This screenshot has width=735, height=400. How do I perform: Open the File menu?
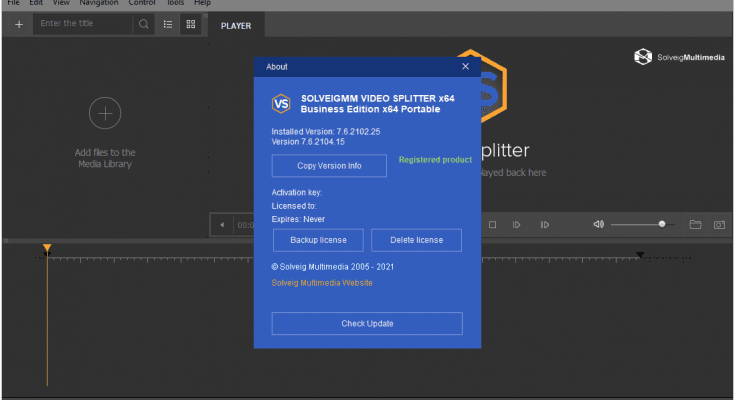click(x=14, y=3)
